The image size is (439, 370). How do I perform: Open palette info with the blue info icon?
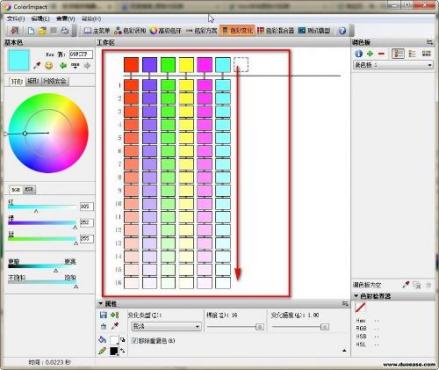[359, 53]
